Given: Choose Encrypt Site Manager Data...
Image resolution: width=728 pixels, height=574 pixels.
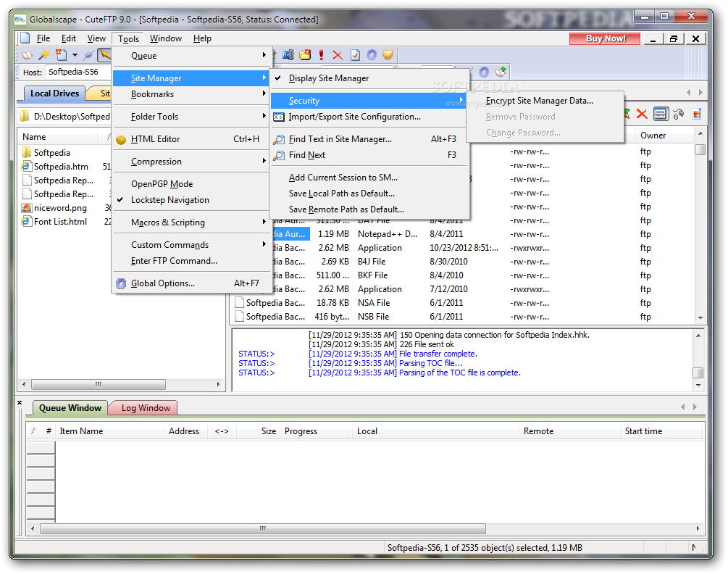Looking at the screenshot, I should point(545,101).
